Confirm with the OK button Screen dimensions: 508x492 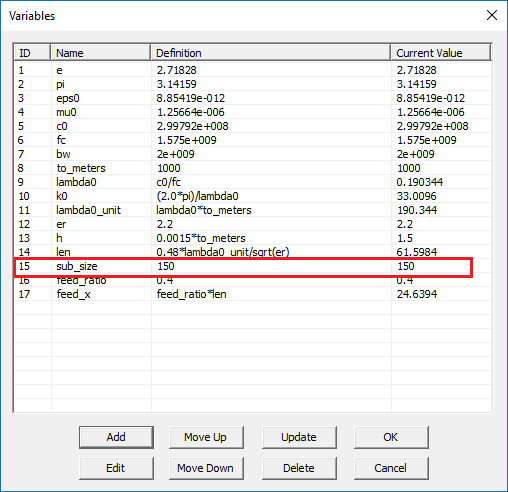pos(391,437)
